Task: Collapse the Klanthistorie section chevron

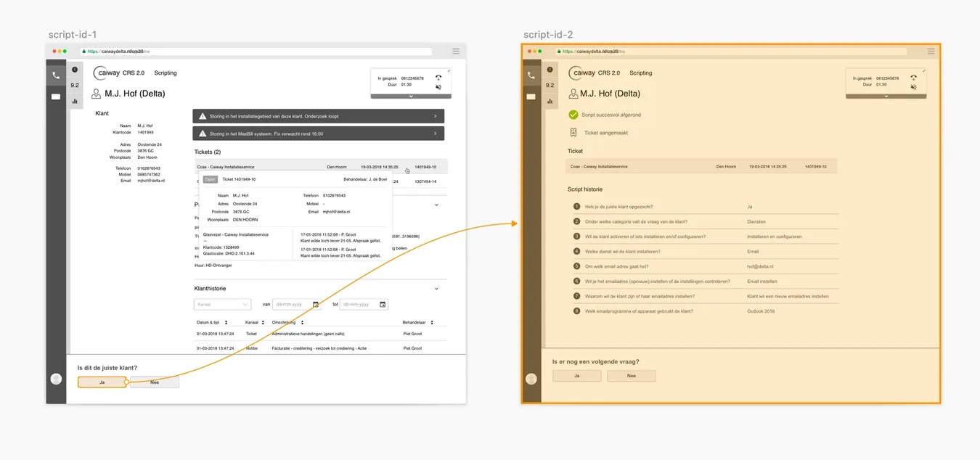Action: pos(436,288)
